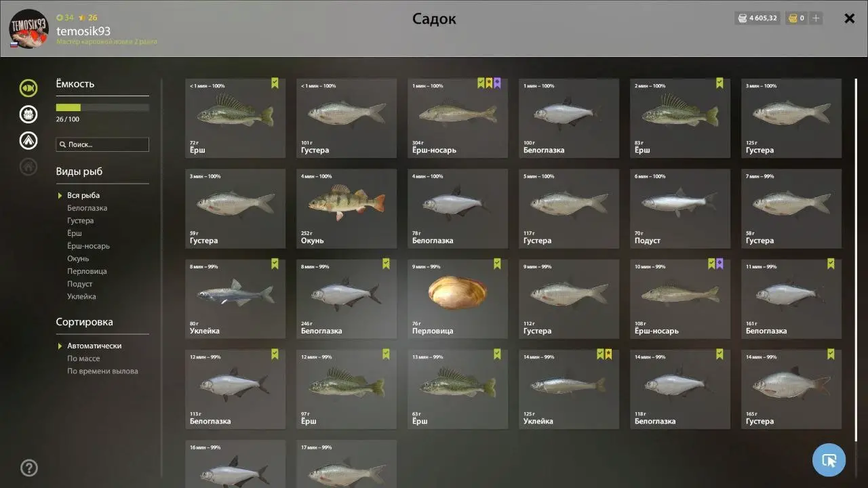The image size is (868, 488).
Task: Open the tent camp icon in sidebar
Action: tap(28, 140)
